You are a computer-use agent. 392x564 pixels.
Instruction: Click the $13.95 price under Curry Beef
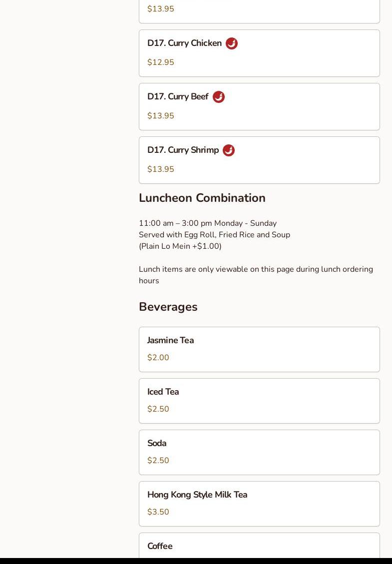click(x=161, y=116)
